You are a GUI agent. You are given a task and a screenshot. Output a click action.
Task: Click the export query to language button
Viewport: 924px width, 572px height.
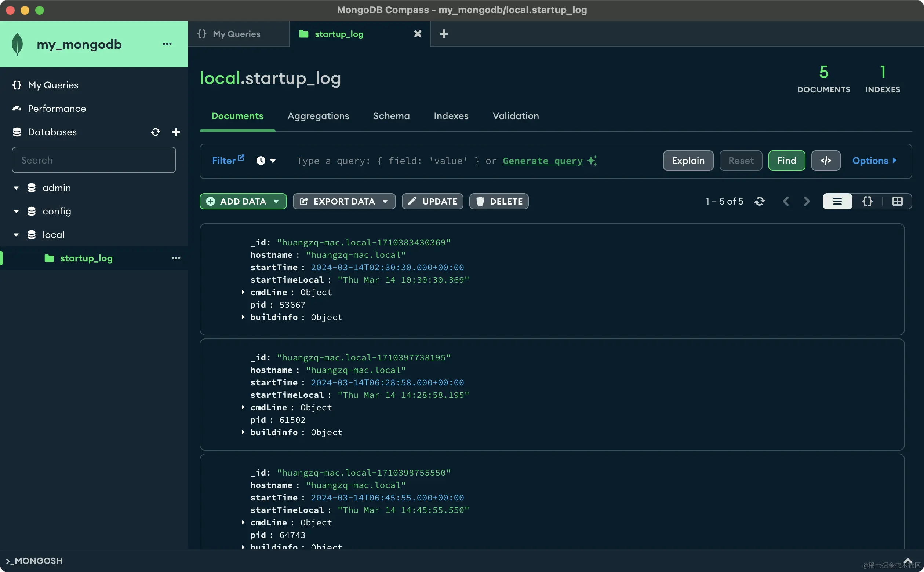tap(826, 161)
